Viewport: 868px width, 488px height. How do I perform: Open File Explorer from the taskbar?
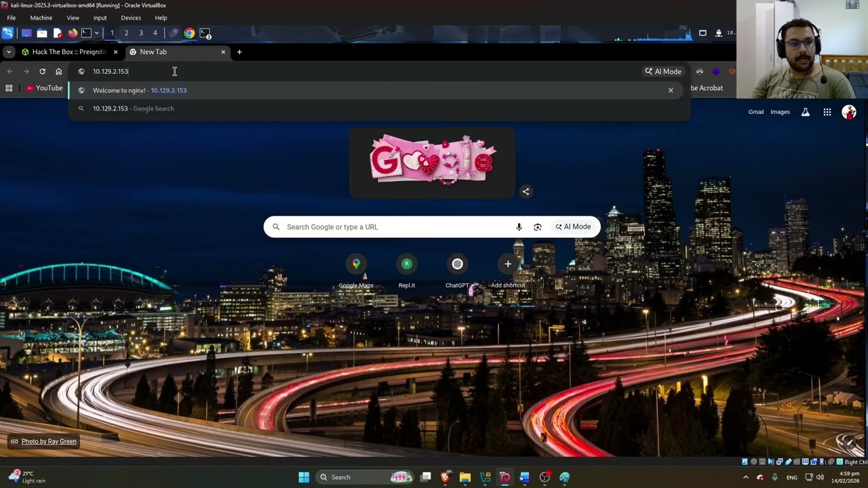click(x=465, y=477)
